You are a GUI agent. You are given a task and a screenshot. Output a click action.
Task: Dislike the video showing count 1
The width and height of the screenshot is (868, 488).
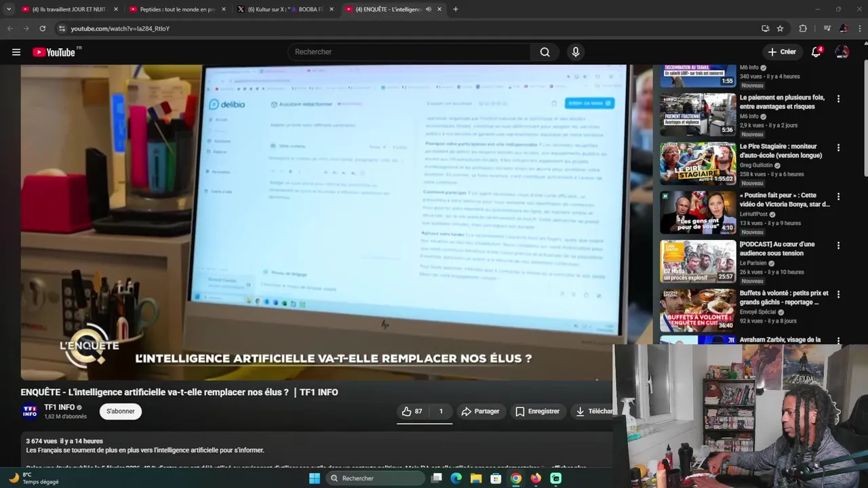(x=440, y=411)
